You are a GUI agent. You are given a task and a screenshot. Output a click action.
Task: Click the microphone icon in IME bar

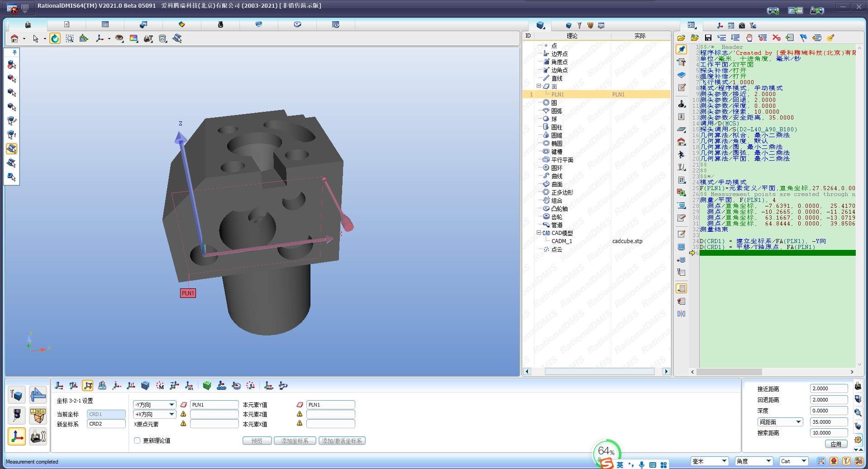click(x=642, y=464)
